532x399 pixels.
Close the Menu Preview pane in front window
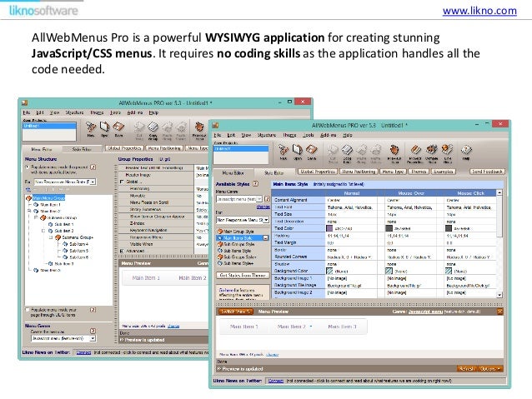(499, 312)
